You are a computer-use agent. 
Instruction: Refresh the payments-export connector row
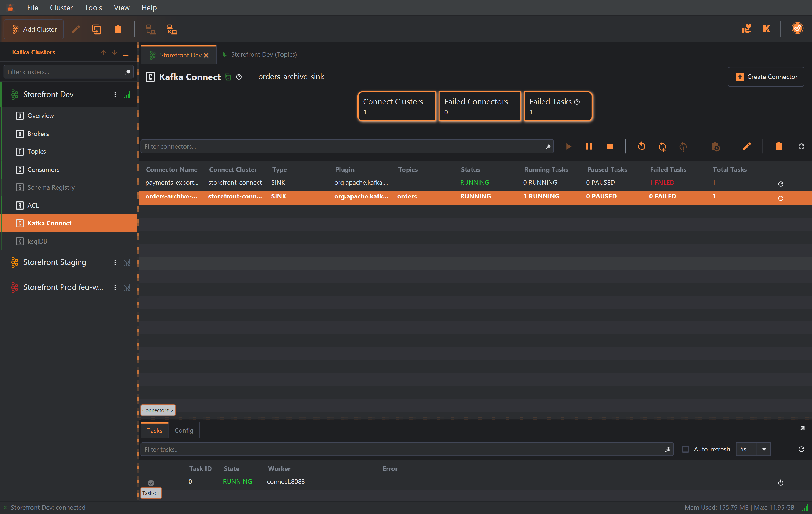pos(780,184)
